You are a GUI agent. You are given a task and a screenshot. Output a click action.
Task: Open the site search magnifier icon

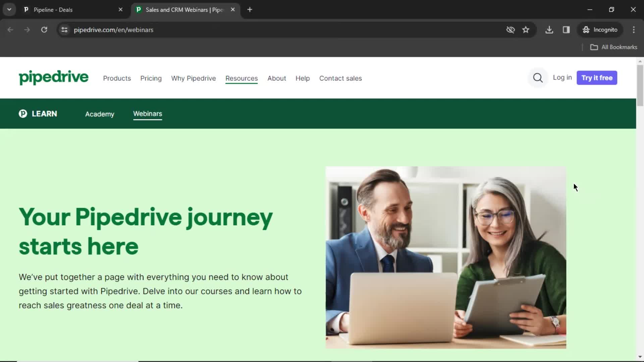(x=538, y=78)
